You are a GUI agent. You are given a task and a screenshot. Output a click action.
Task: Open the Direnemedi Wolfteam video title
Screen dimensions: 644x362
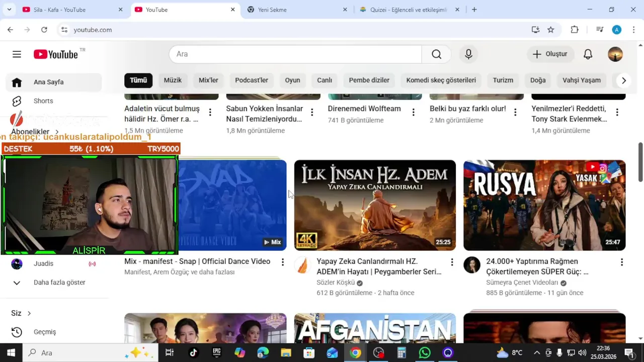click(364, 109)
